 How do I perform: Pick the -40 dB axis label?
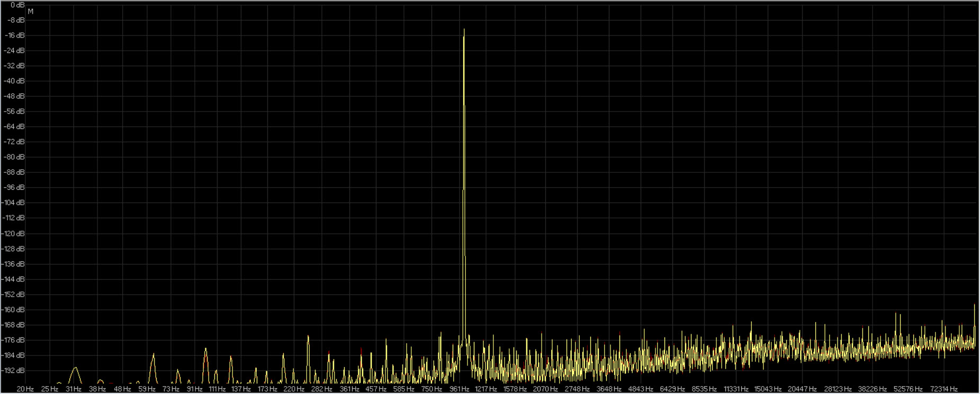click(x=14, y=81)
